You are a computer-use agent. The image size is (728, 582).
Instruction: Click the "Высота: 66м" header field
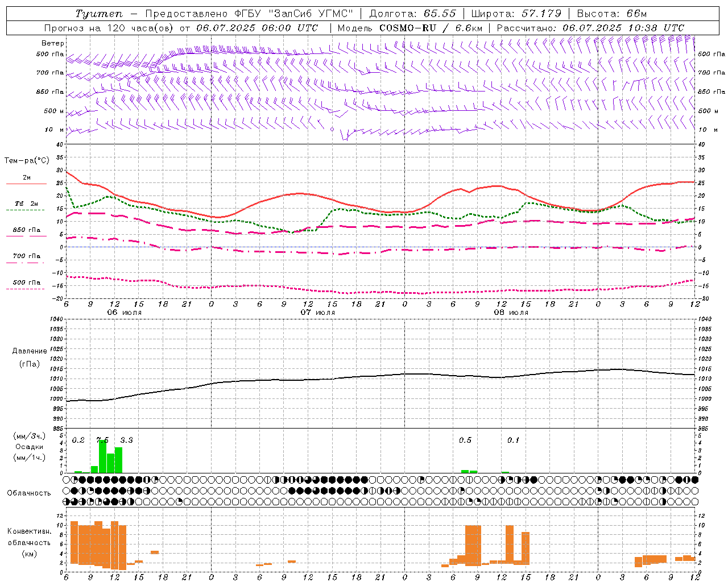point(612,14)
